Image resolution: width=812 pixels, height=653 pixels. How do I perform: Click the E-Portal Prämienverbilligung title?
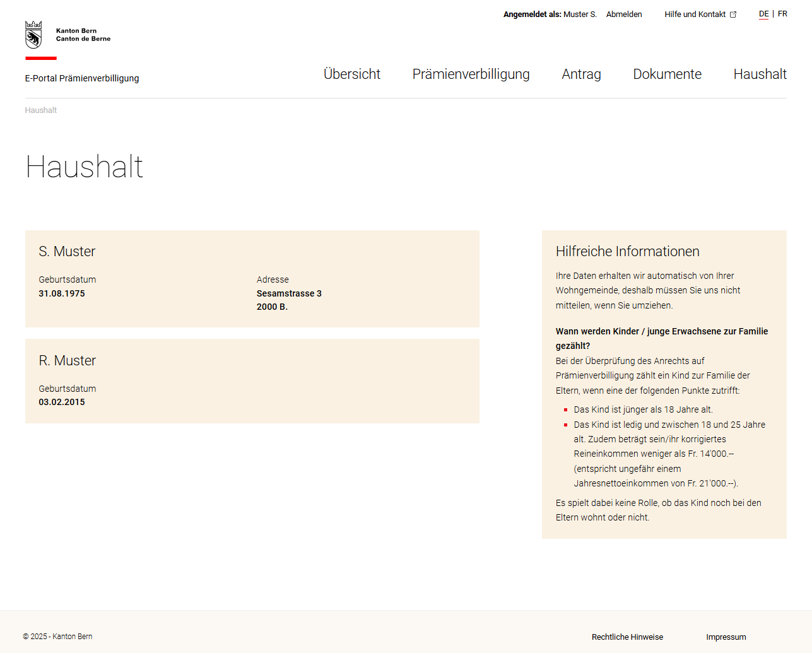point(82,78)
